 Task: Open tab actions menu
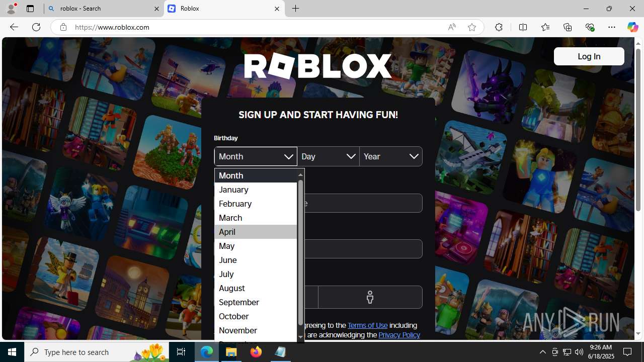tap(30, 9)
